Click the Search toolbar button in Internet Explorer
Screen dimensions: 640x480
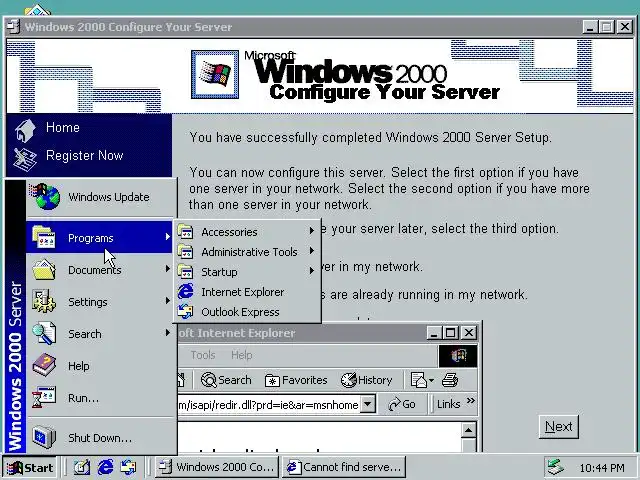(226, 380)
